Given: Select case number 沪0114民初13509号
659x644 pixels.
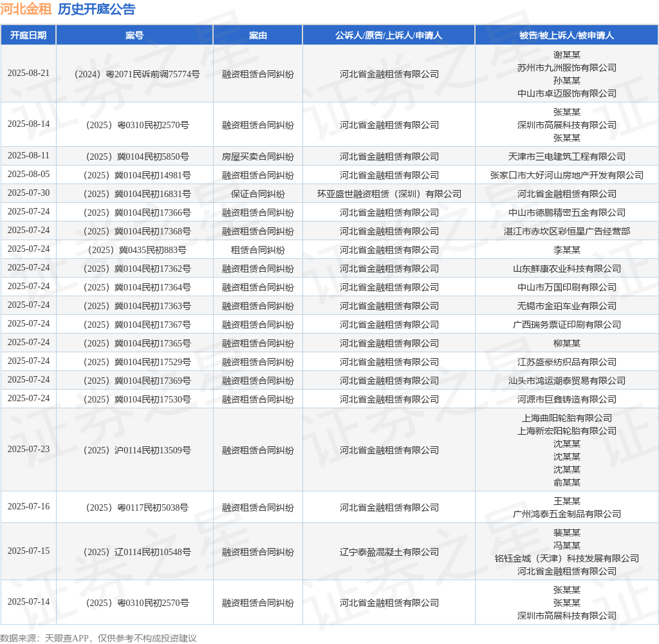Looking at the screenshot, I should (x=137, y=450).
